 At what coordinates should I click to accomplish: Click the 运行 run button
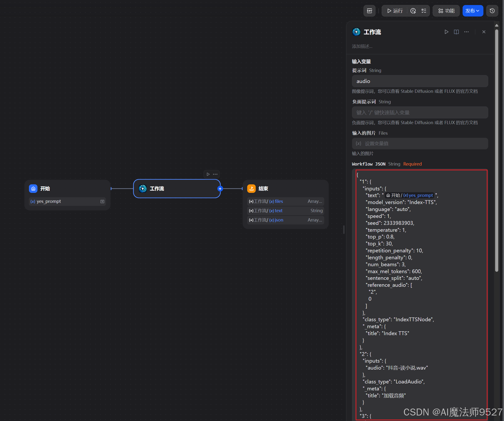[x=395, y=11]
